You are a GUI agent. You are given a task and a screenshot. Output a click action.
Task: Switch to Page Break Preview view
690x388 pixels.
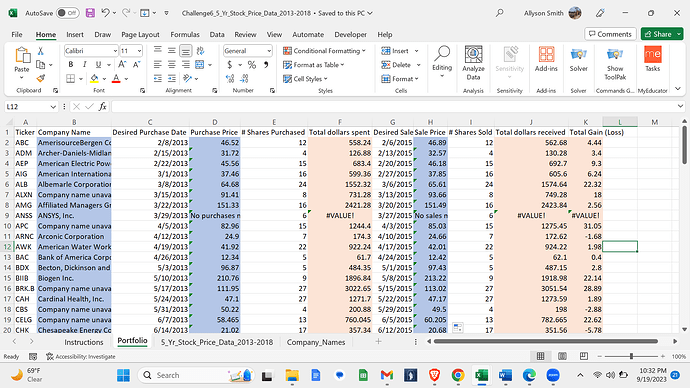click(584, 356)
